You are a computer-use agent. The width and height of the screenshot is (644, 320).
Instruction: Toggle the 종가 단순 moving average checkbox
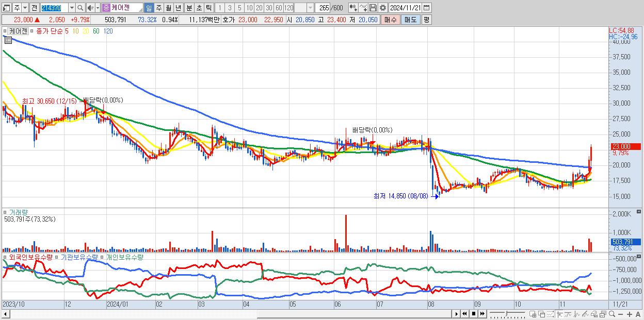(32, 31)
